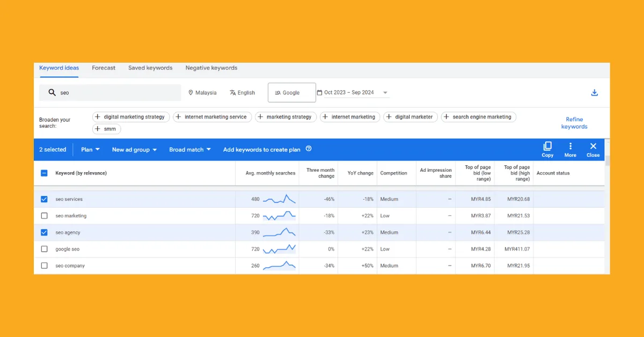Change the English language setting
Viewport: 644px width, 337px height.
(242, 93)
